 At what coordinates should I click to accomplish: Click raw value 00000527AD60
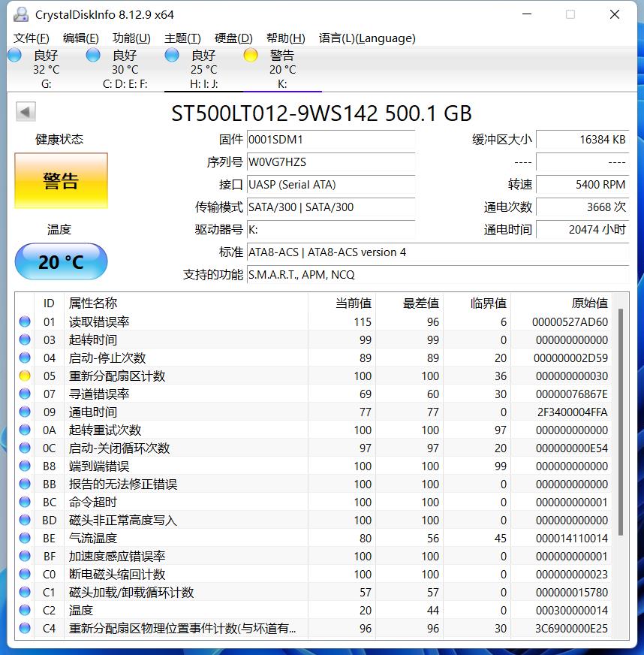pos(570,322)
